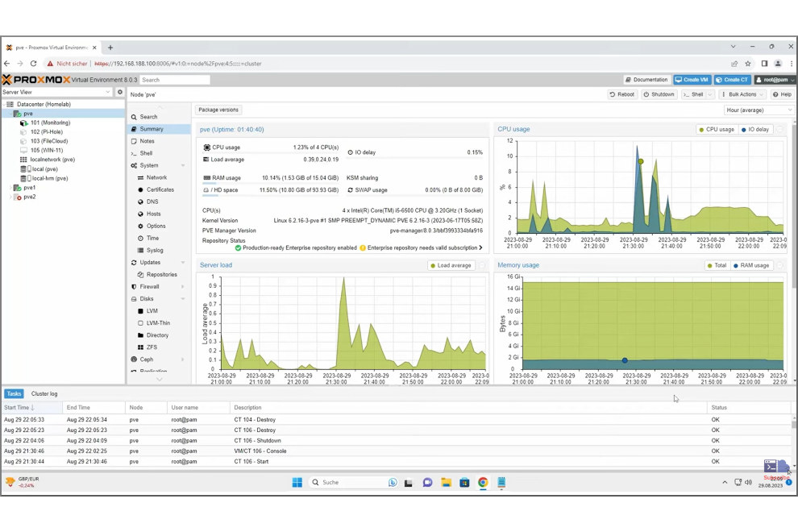The width and height of the screenshot is (798, 532).
Task: Shutdown the pve node
Action: tap(659, 94)
